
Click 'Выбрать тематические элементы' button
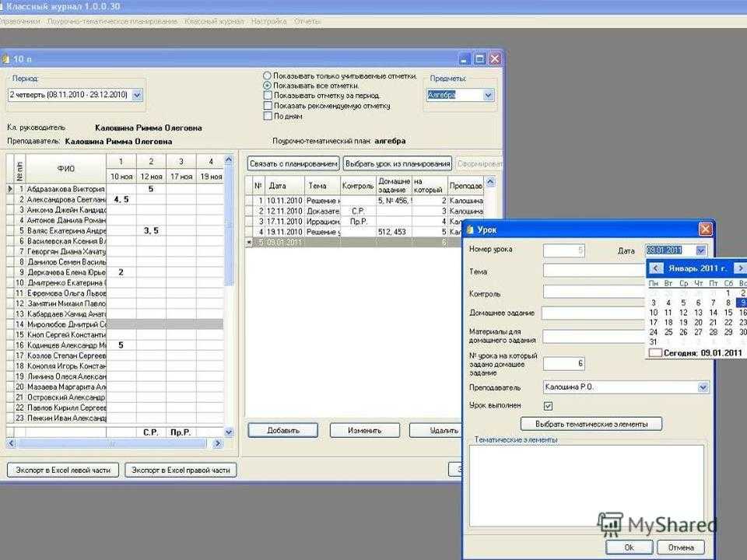tap(591, 424)
